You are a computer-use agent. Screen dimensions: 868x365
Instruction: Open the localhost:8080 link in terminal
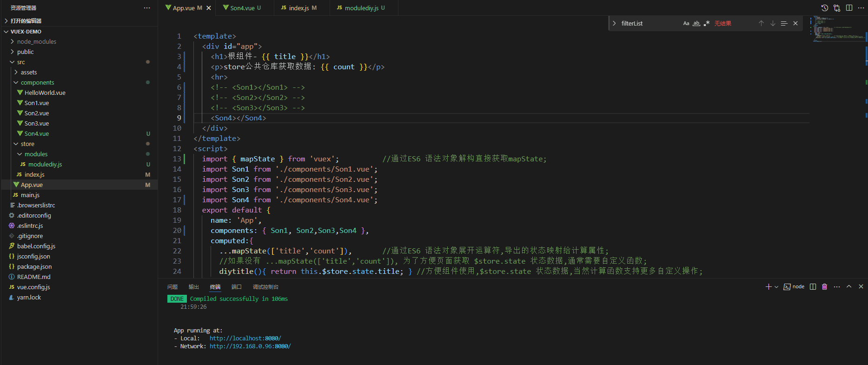point(245,338)
